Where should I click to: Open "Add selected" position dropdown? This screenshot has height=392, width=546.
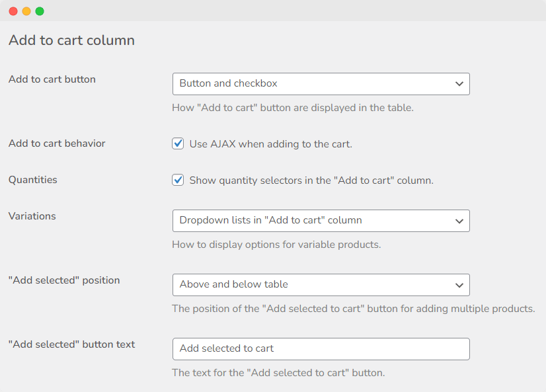[321, 285]
